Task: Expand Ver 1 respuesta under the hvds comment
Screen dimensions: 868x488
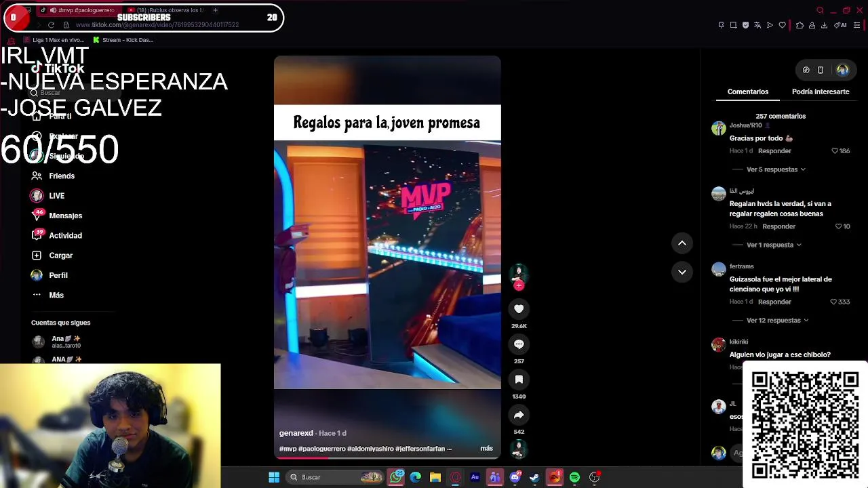Action: tap(774, 245)
